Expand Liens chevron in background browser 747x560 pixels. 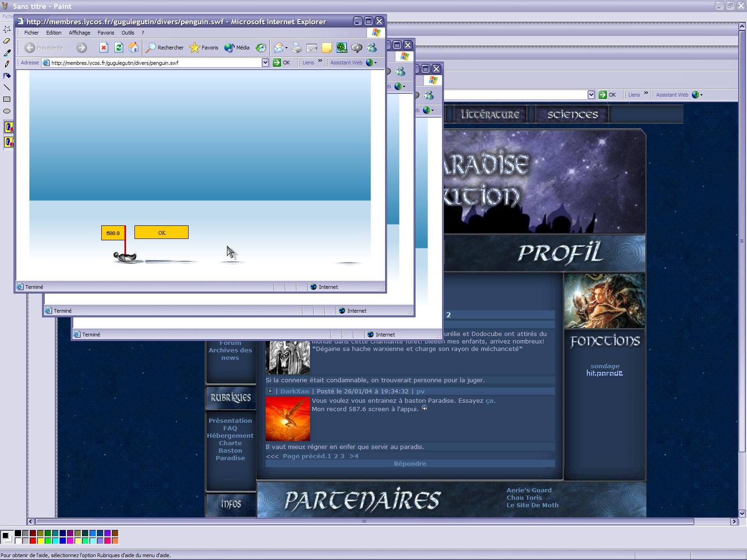pos(646,93)
